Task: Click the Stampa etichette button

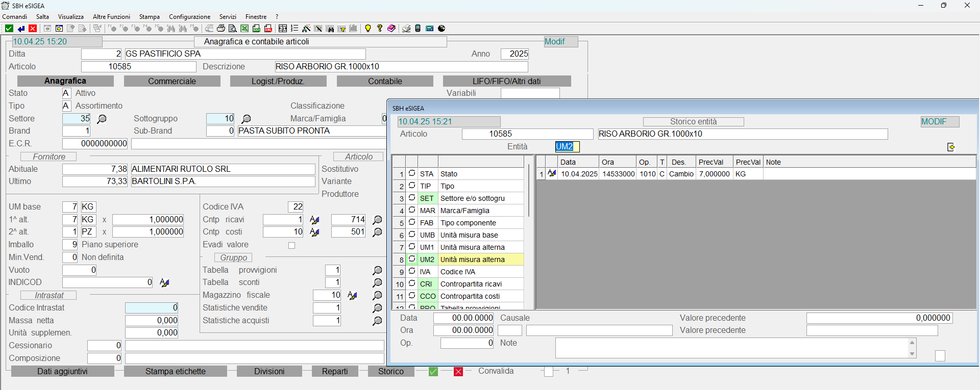Action: point(175,371)
